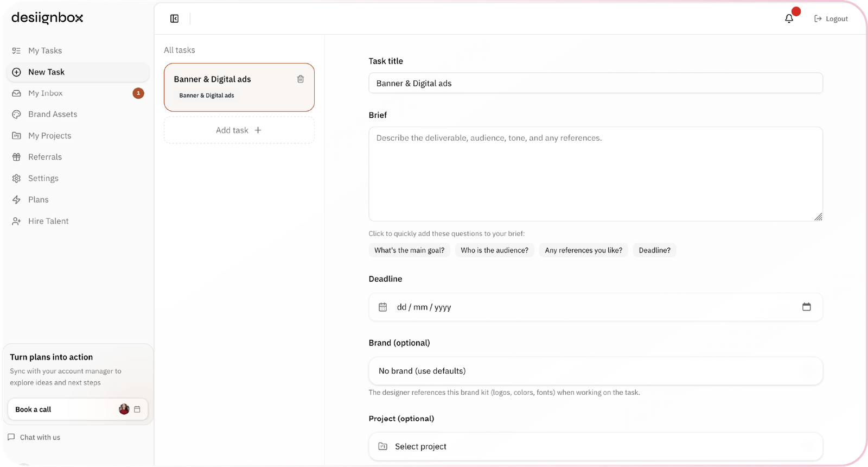
Task: Click the Plans lightning bolt icon
Action: pyautogui.click(x=16, y=200)
